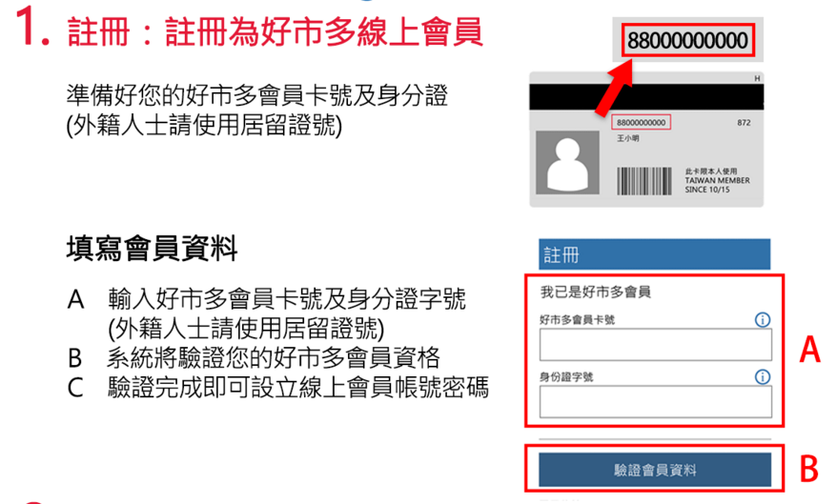Click the 好市多會員卡號 input field

[656, 345]
